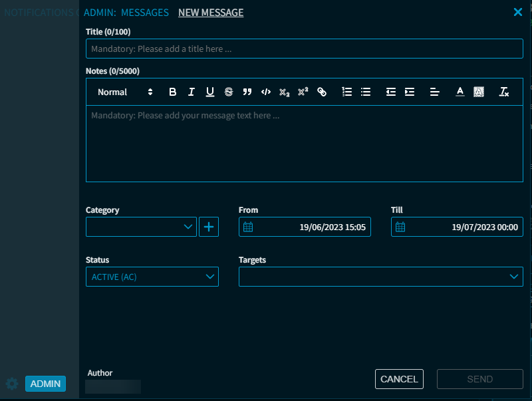Insert a hyperlink via link icon

[x=322, y=92]
